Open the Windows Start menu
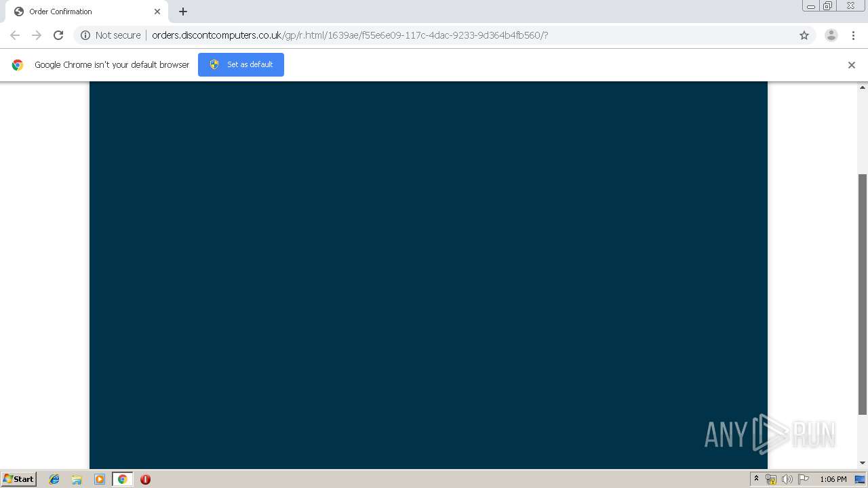The image size is (868, 488). click(x=19, y=479)
